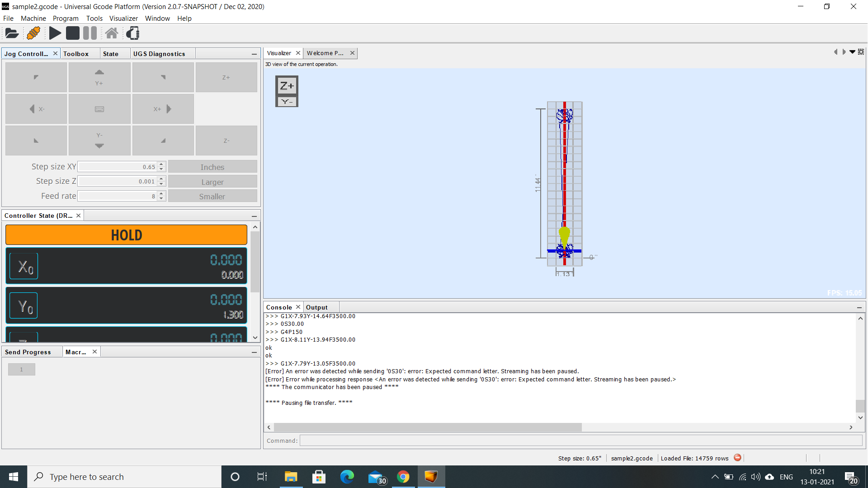This screenshot has width=868, height=488.
Task: Click the console horizontal scrollbar
Action: (x=428, y=427)
